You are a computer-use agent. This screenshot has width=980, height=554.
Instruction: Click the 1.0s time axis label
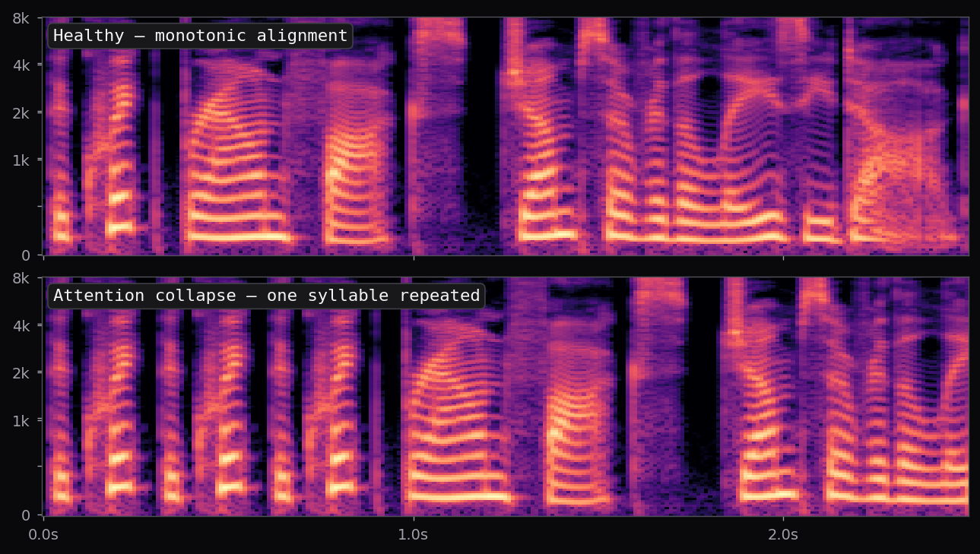point(414,534)
